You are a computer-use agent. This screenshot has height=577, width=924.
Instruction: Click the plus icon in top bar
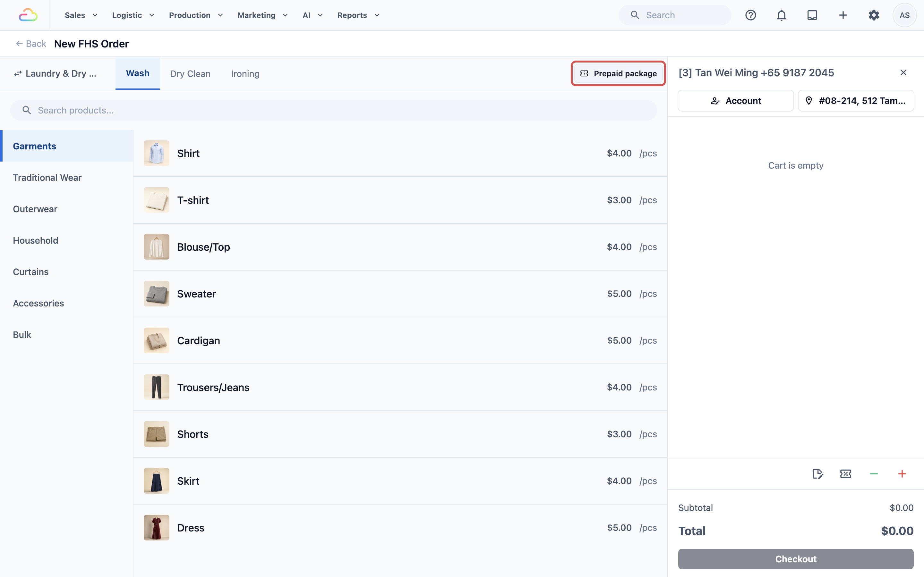tap(843, 15)
